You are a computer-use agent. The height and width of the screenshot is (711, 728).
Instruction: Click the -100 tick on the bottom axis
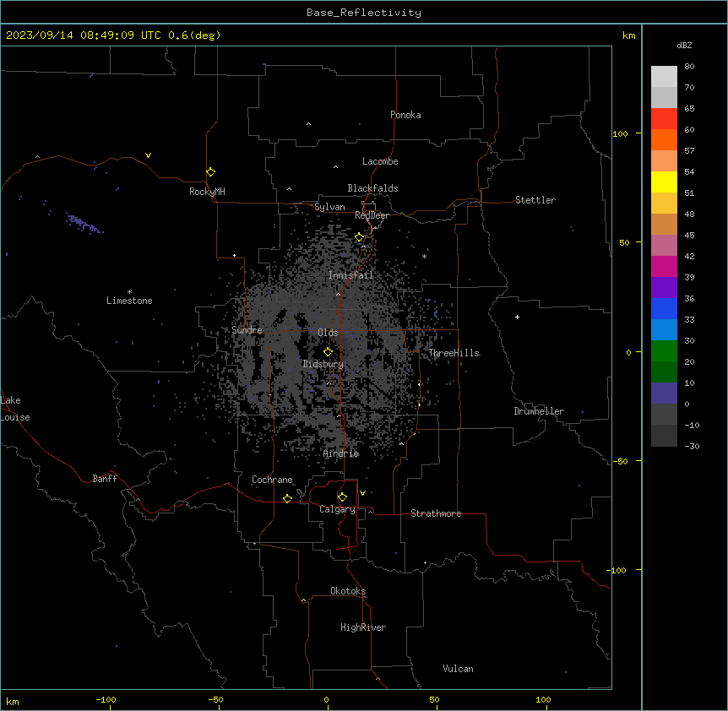point(106,699)
